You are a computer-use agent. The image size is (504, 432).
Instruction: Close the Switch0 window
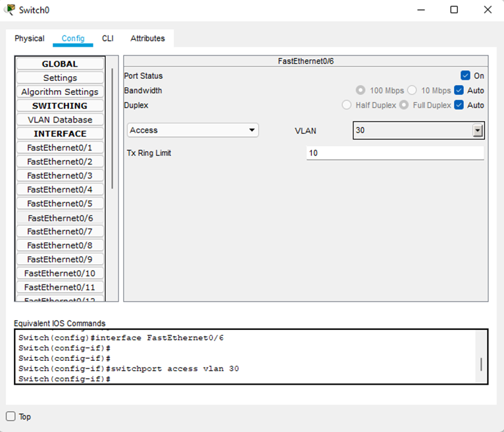[x=488, y=10]
